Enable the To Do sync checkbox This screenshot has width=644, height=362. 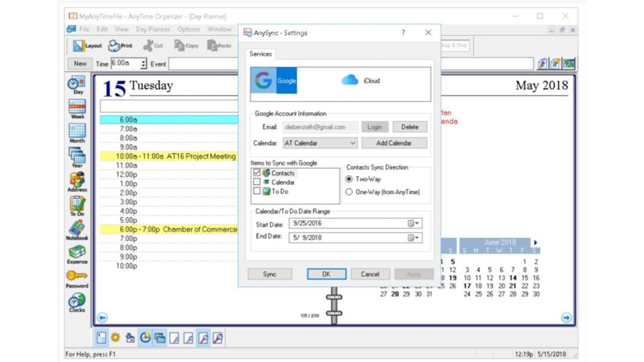[x=257, y=191]
